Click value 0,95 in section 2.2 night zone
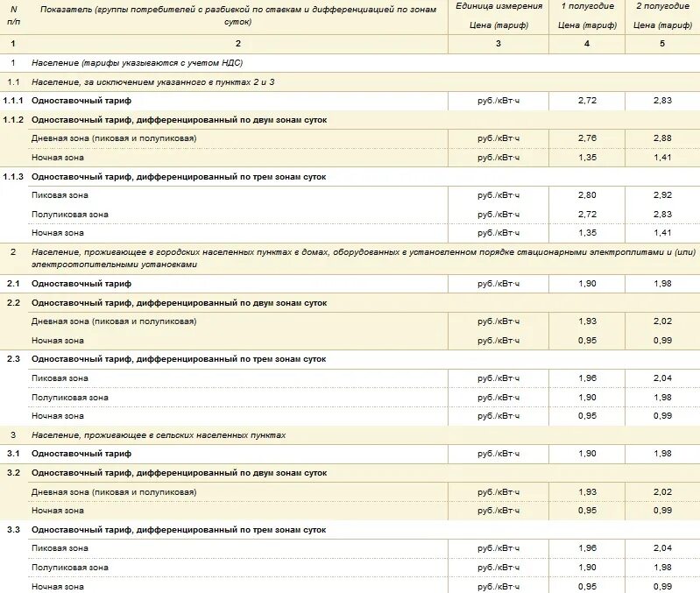Screen dimensions: 700x593 (x=587, y=341)
